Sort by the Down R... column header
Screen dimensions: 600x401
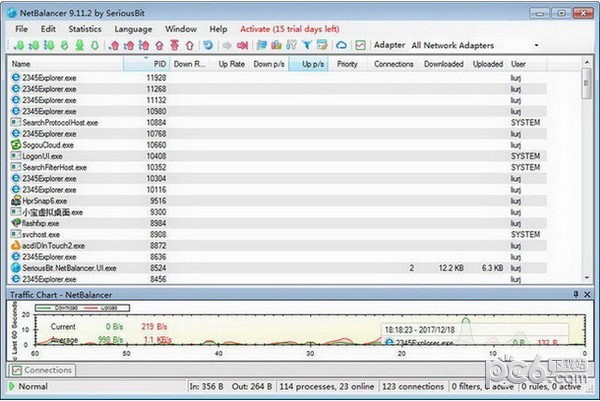click(189, 64)
